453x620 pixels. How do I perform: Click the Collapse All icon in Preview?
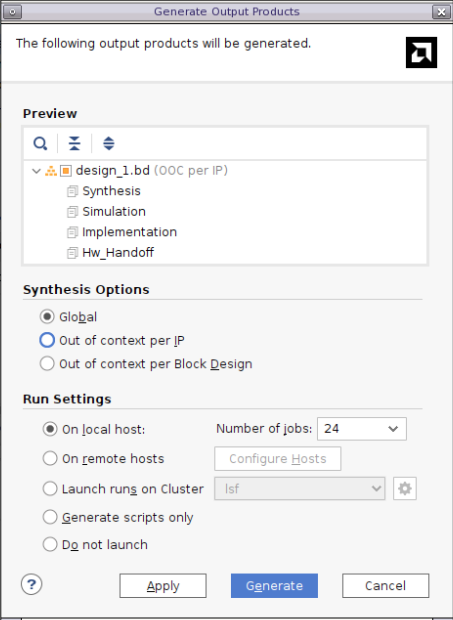tap(74, 143)
